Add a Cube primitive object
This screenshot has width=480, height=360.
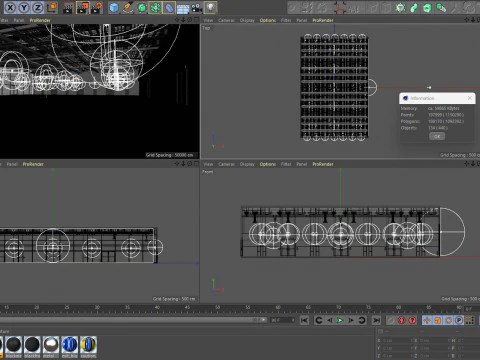click(x=114, y=7)
